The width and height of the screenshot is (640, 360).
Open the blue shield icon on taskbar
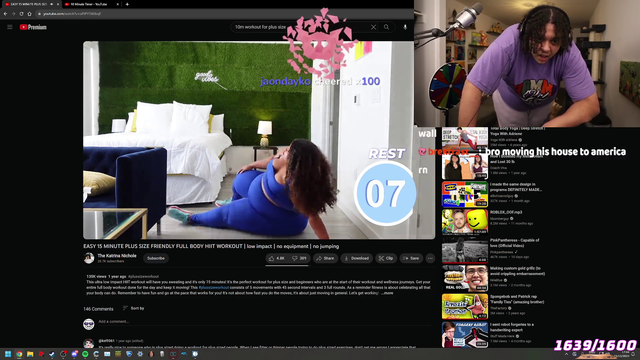[129, 354]
